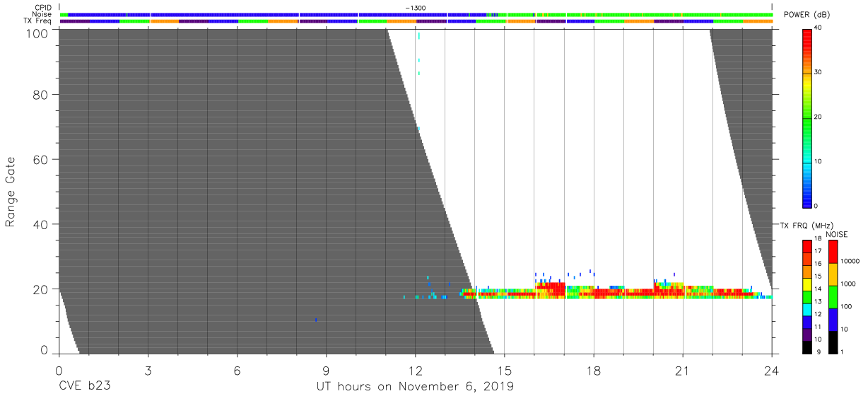
Task: Click the 100 label on NOISE legend
Action: (x=846, y=307)
